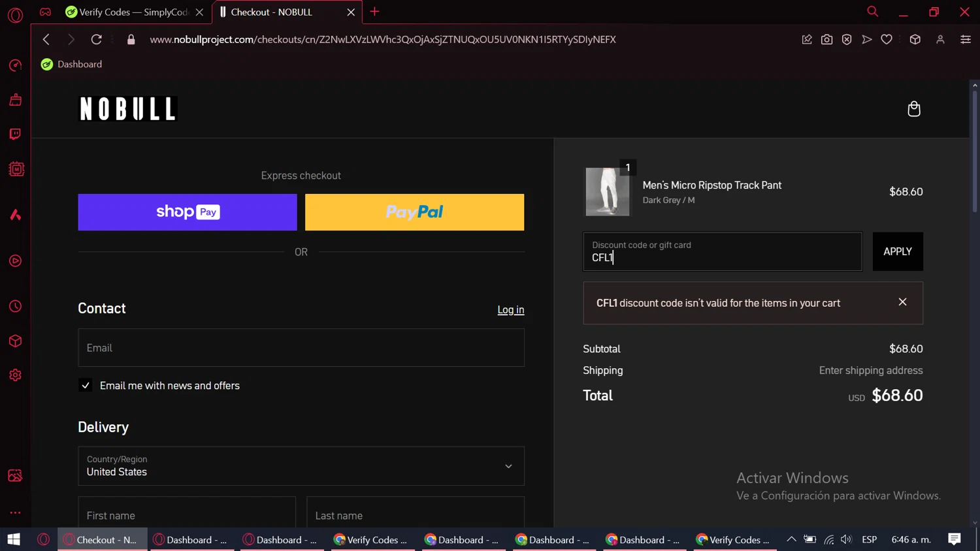
Task: Take a snapshot with camera icon
Action: coord(827,39)
